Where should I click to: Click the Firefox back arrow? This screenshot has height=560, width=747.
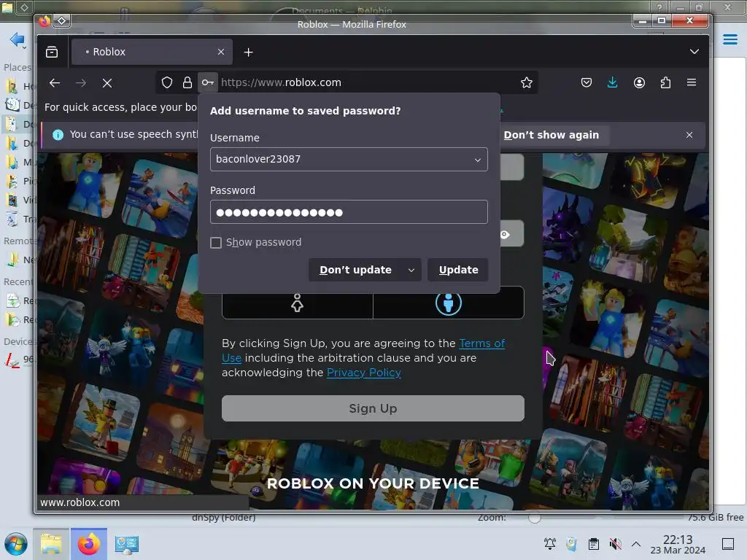tap(55, 83)
